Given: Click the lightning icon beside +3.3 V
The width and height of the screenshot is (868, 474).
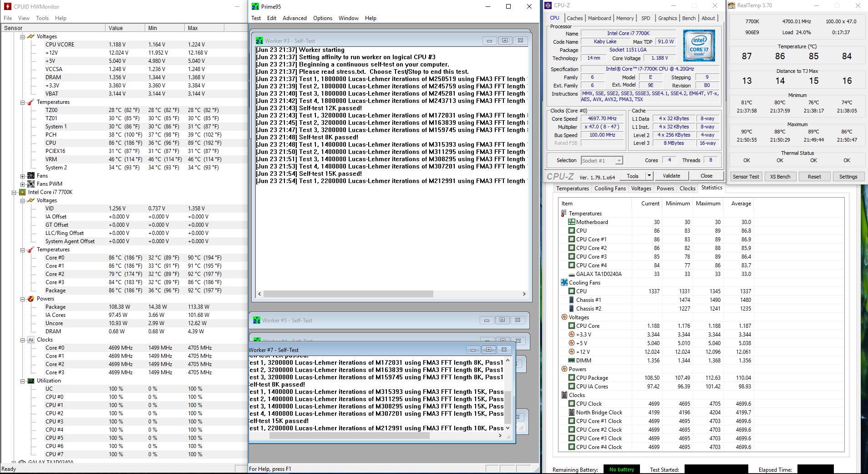Looking at the screenshot, I should coord(572,335).
